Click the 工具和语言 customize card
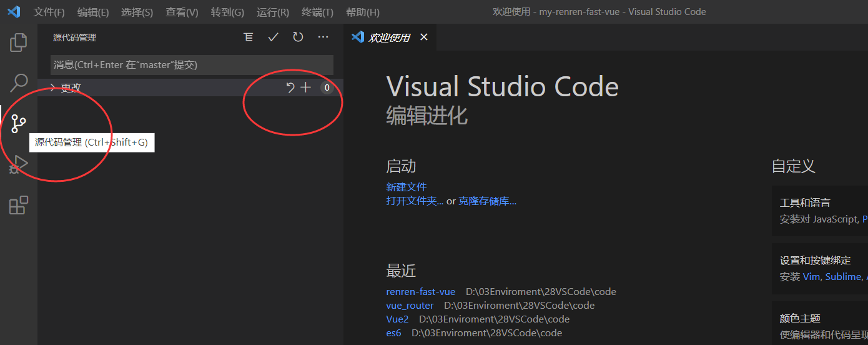The height and width of the screenshot is (345, 868). 820,211
